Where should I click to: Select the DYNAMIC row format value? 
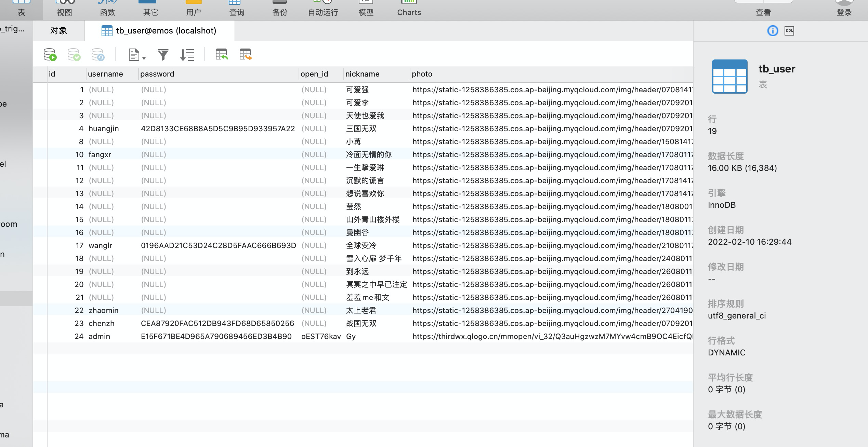726,353
